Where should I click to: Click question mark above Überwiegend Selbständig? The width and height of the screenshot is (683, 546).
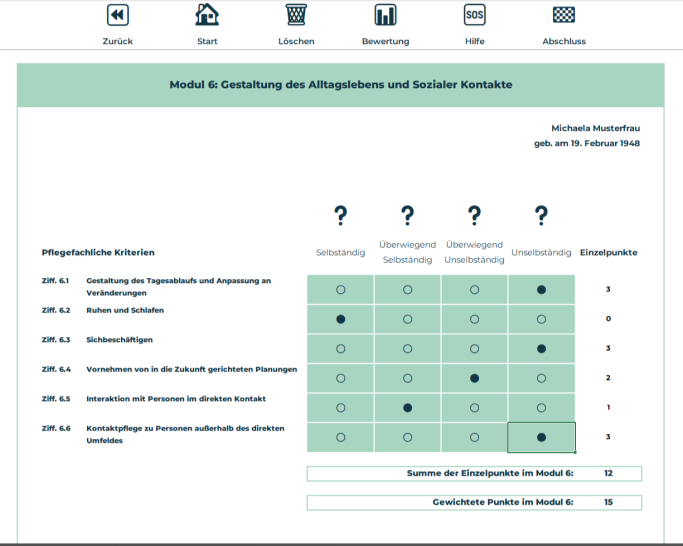(x=407, y=215)
